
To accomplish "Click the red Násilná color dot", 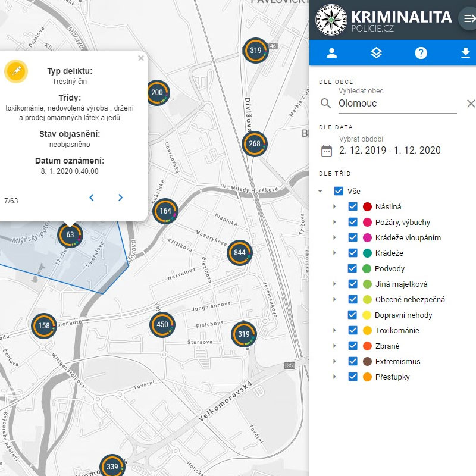I will click(x=367, y=206).
